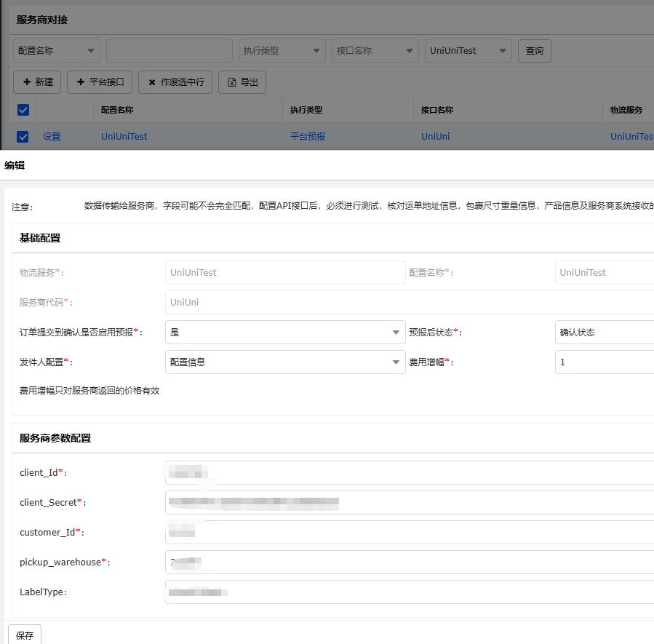
Task: Expand the 发件人配置 dropdown
Action: click(x=285, y=362)
